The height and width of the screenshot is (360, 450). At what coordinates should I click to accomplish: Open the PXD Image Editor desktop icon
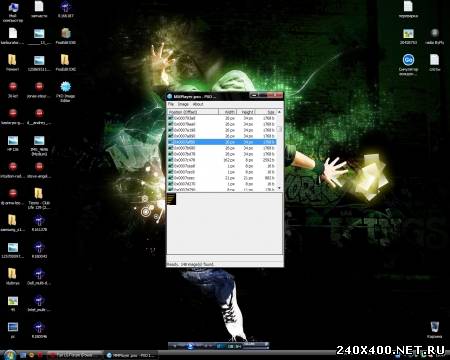click(x=66, y=91)
